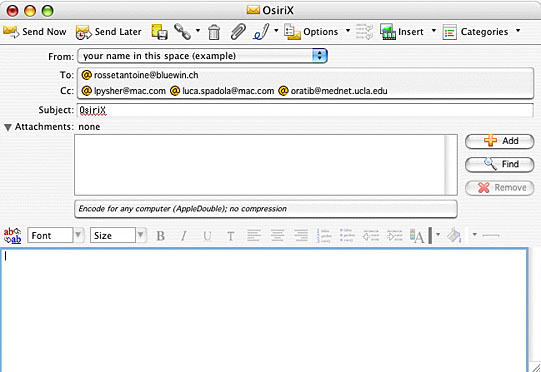
Task: Click the rewrap text icon
Action: 364,32
